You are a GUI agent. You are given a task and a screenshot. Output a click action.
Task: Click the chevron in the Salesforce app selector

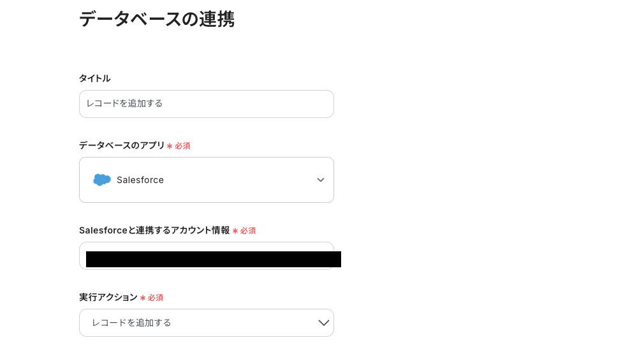(x=321, y=180)
